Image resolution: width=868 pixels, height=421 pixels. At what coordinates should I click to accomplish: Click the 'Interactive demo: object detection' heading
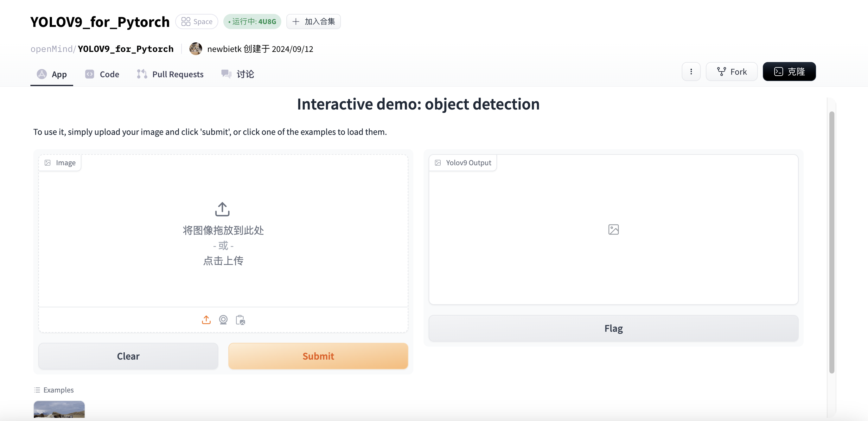[x=418, y=104]
